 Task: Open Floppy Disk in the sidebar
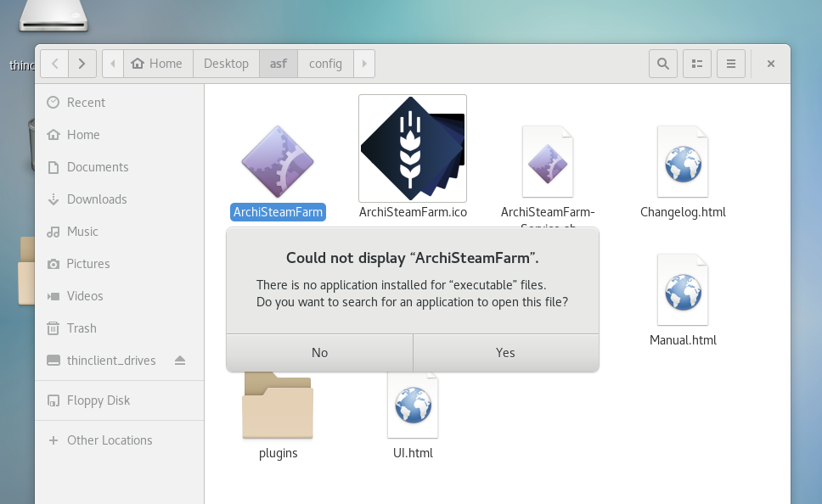[x=120, y=400]
